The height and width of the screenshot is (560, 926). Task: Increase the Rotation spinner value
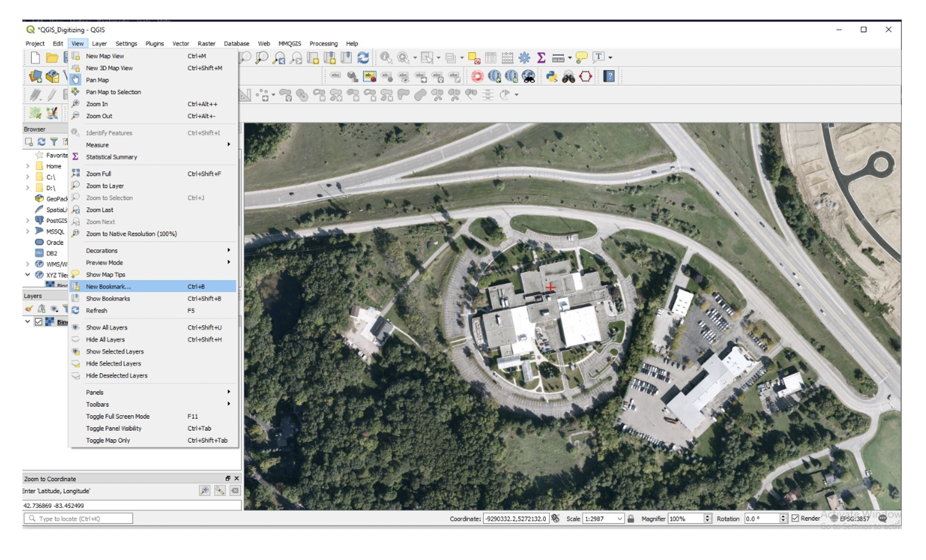pyautogui.click(x=783, y=516)
